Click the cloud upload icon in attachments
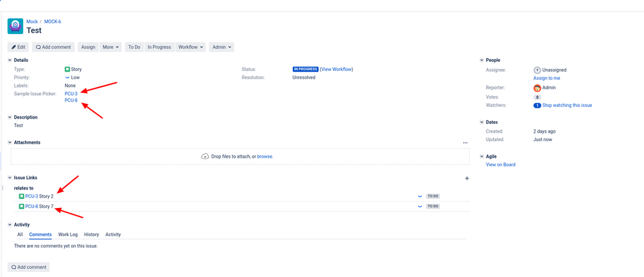This screenshot has width=644, height=277. tap(205, 156)
